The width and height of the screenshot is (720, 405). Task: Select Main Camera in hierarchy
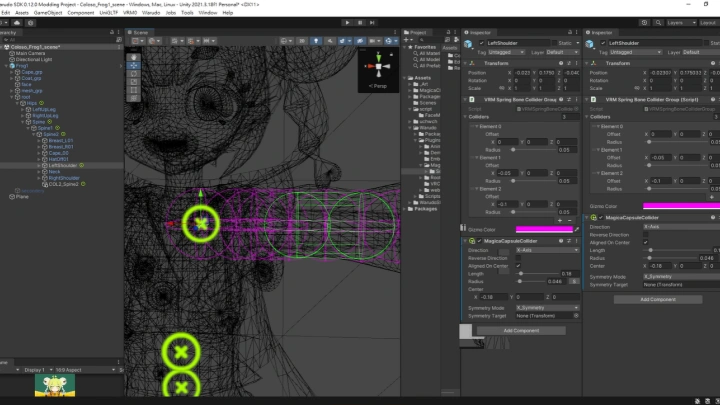[30, 53]
